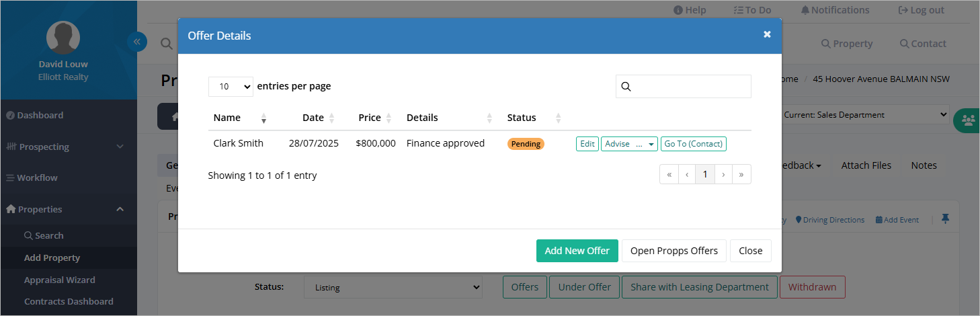Open Notes tab
This screenshot has height=316, width=980.
click(x=924, y=165)
